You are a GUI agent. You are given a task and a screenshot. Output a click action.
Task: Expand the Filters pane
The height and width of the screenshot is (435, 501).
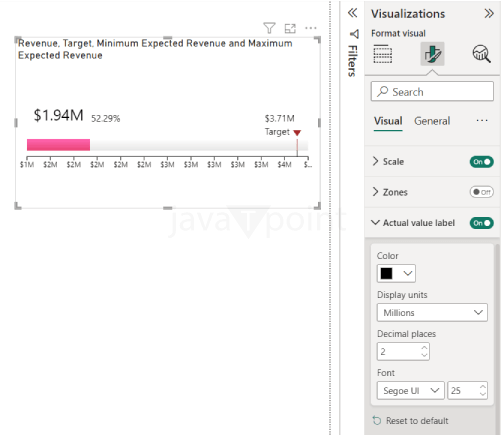coord(352,13)
